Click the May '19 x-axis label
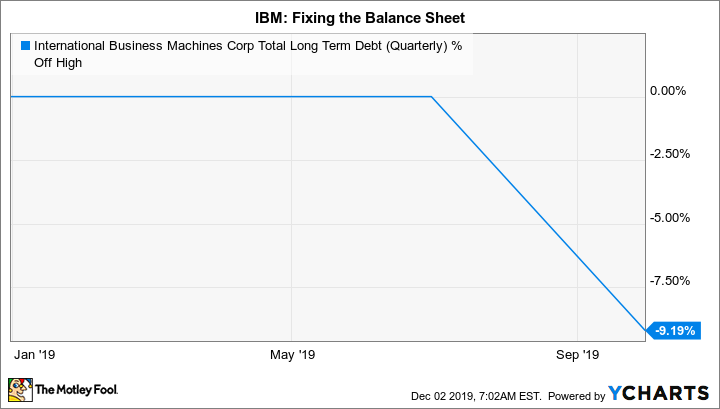Image resolution: width=720 pixels, height=409 pixels. (x=293, y=355)
